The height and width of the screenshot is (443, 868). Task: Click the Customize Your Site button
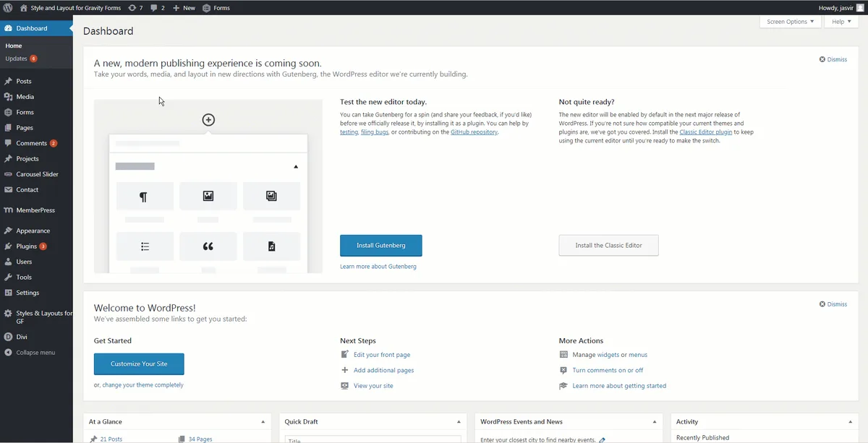(139, 364)
